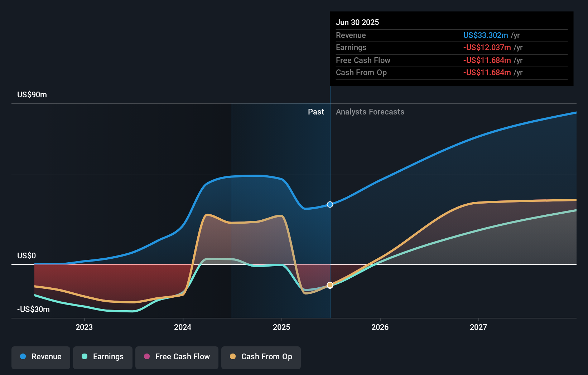
Task: Click the red Earnings value in tooltip
Action: point(487,47)
